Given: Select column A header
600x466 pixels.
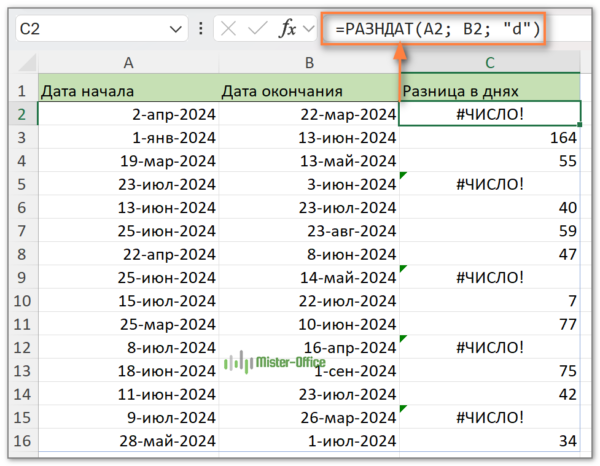Looking at the screenshot, I should [x=128, y=62].
